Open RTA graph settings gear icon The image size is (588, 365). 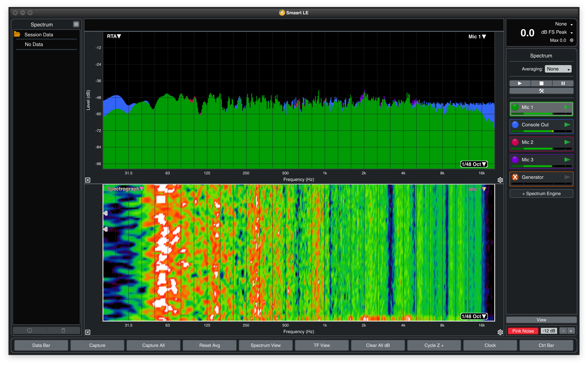[500, 180]
